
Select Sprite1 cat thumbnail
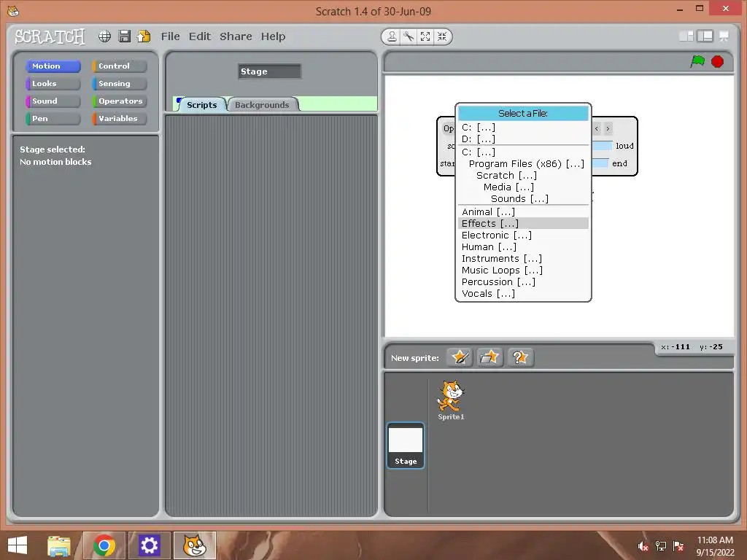(451, 400)
